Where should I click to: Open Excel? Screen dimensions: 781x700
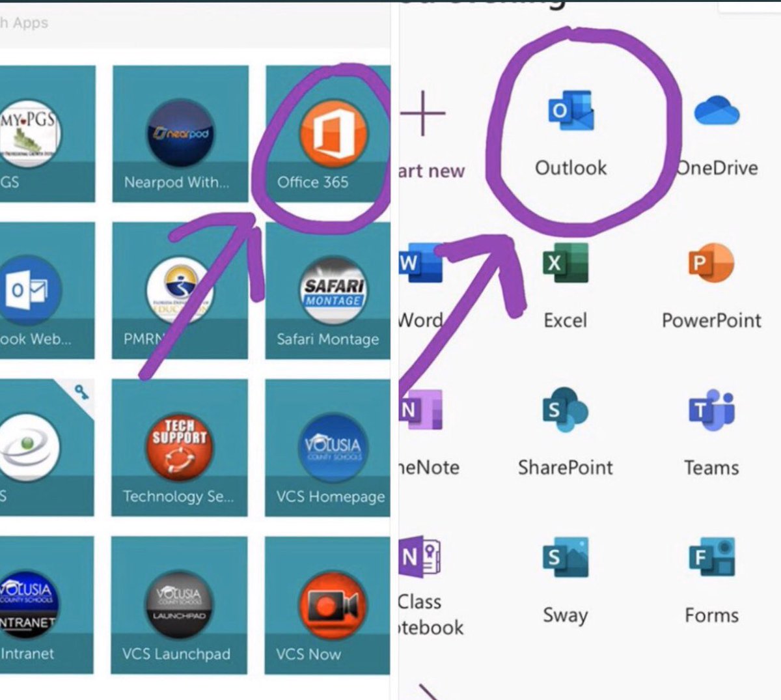coord(566,262)
